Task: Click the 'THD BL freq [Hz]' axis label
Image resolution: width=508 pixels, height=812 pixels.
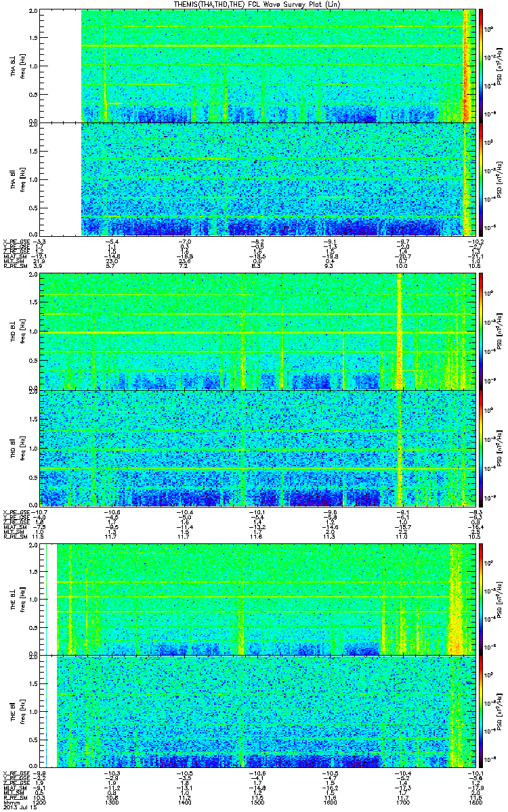Action: pyautogui.click(x=17, y=330)
